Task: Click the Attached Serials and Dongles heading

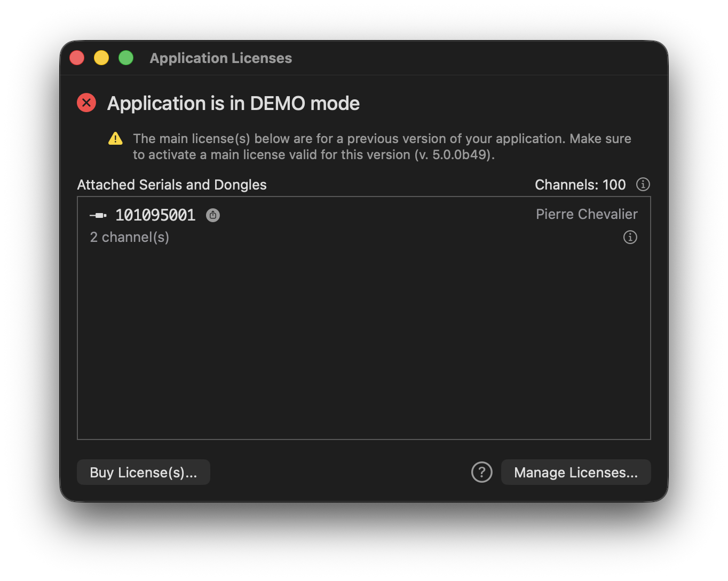Action: click(172, 185)
